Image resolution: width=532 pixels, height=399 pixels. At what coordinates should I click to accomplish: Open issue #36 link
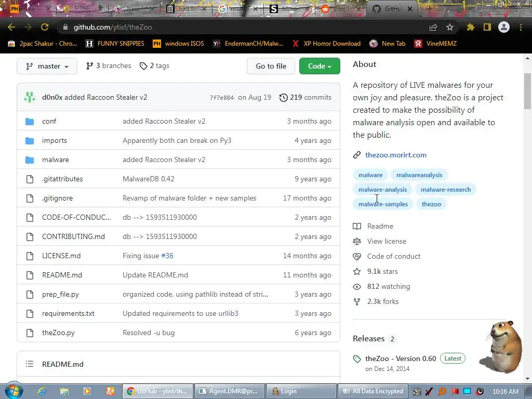(167, 256)
